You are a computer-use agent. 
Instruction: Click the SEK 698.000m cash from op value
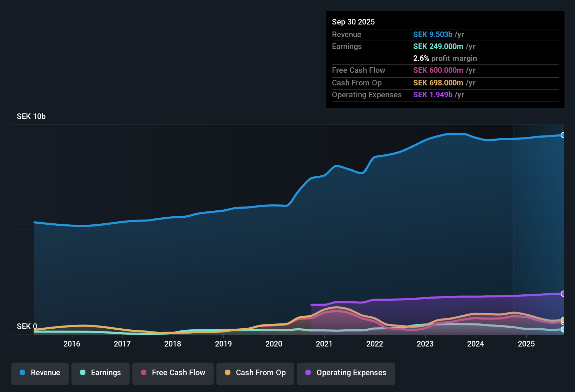[x=438, y=83]
